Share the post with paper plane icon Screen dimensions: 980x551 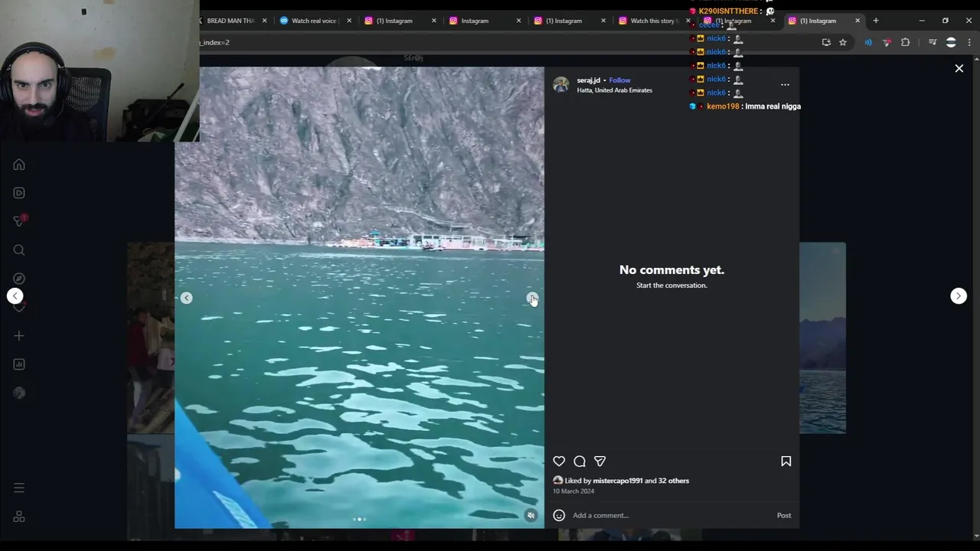pyautogui.click(x=600, y=461)
